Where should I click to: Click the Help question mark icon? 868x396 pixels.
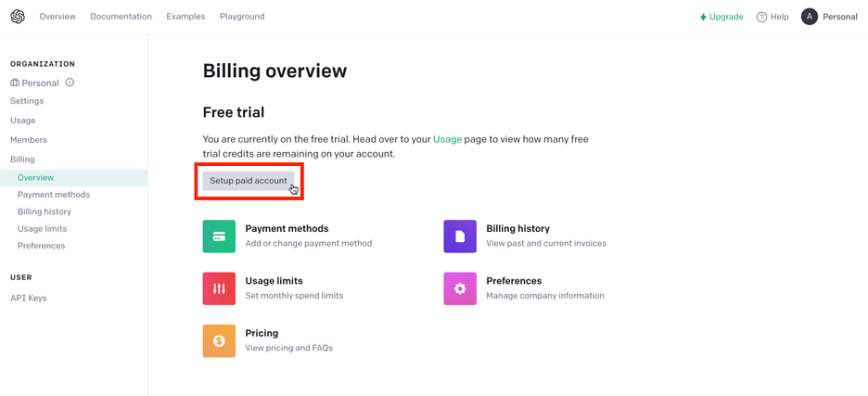pyautogui.click(x=761, y=17)
